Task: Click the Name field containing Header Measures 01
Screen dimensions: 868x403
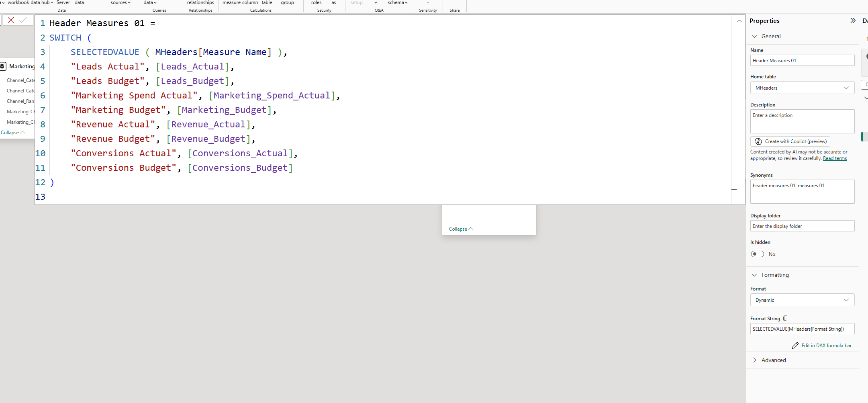Action: pos(802,60)
